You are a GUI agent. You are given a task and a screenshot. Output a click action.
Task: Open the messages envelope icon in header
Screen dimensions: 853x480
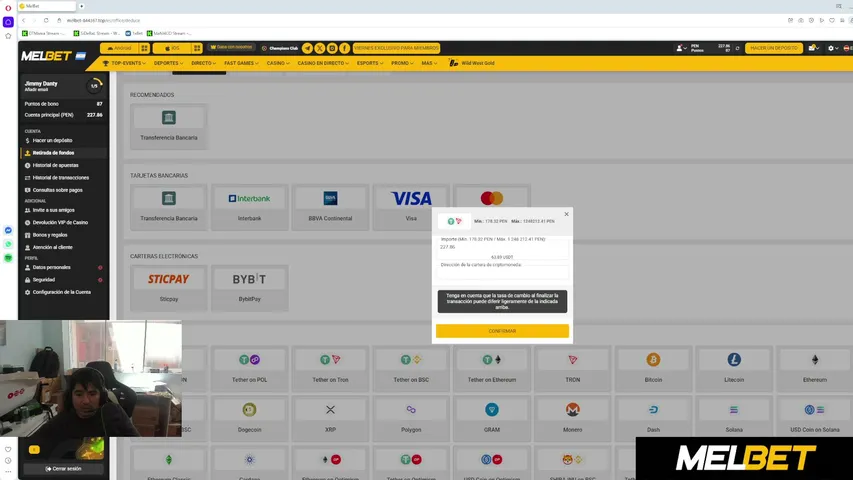[814, 48]
